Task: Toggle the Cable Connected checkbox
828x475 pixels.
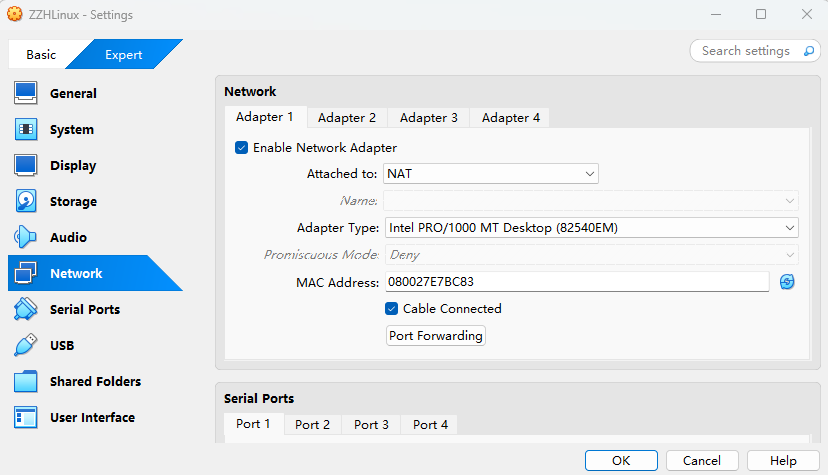Action: (x=393, y=309)
